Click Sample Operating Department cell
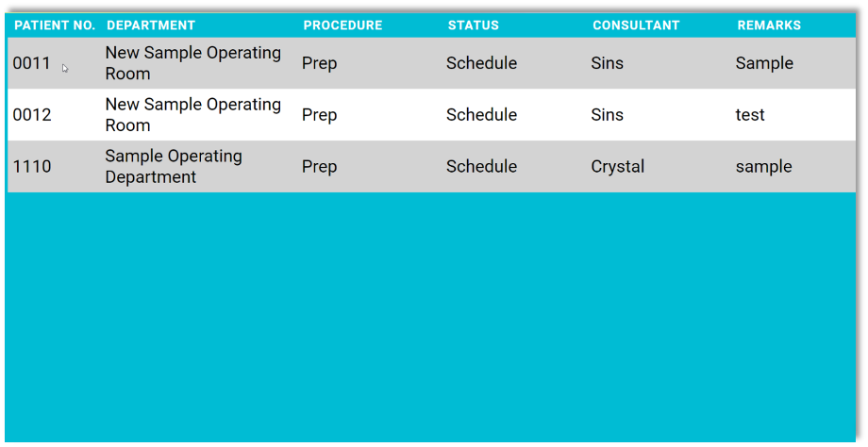This screenshot has height=447, width=868. pos(174,167)
